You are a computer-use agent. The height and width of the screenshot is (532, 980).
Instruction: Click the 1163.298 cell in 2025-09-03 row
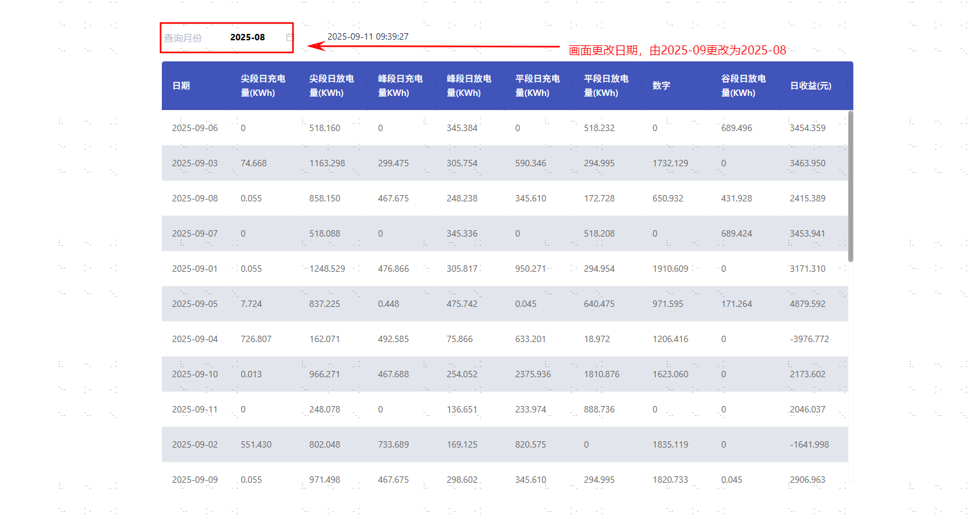tap(327, 163)
